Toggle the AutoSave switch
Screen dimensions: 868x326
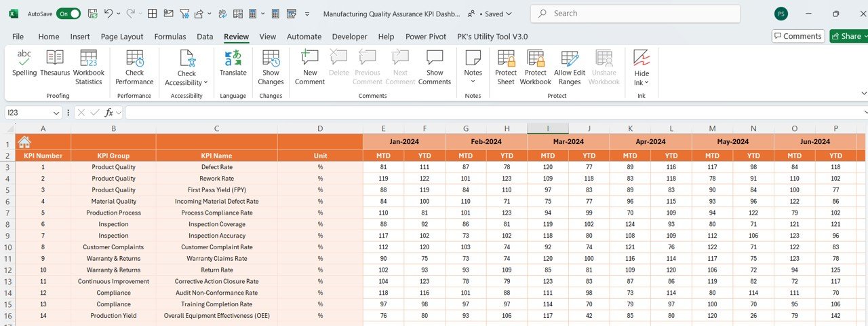tap(68, 14)
